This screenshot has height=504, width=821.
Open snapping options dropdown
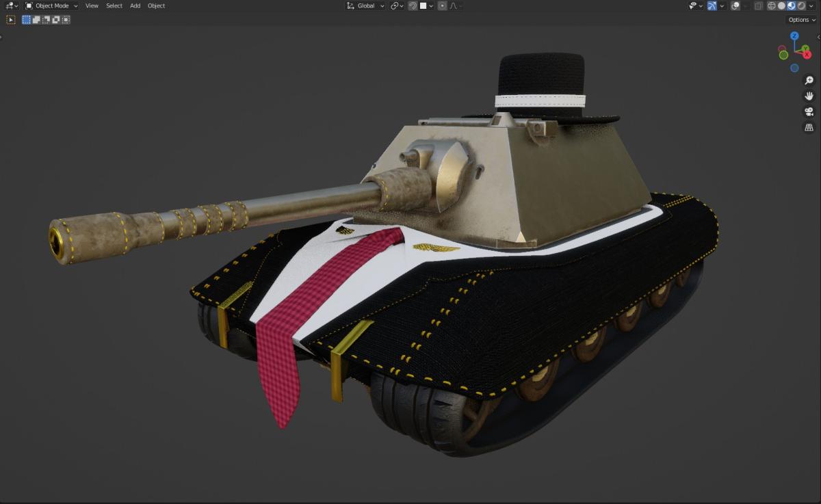[426, 5]
